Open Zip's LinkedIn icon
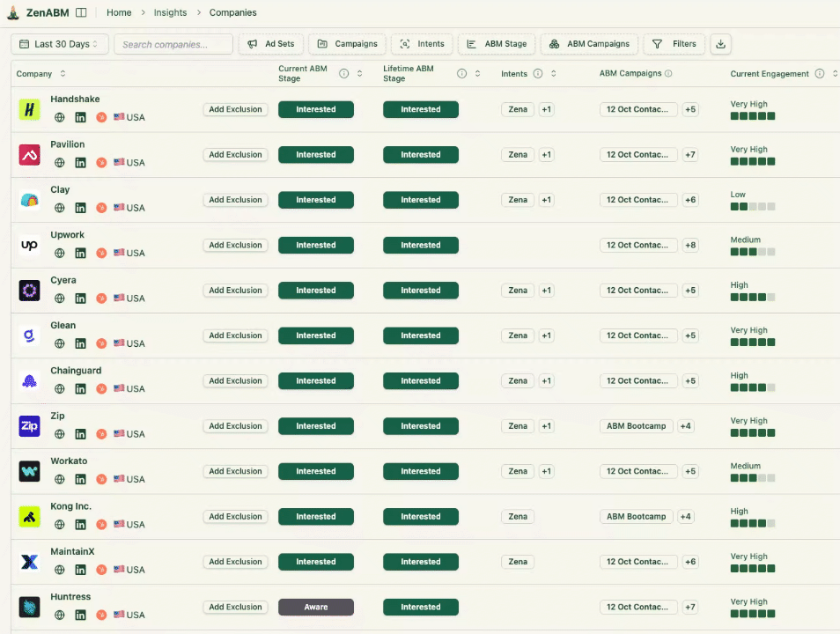 click(x=80, y=434)
